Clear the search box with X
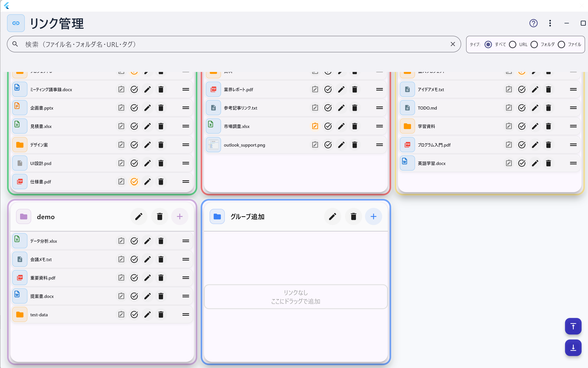The height and width of the screenshot is (368, 588). pos(453,44)
